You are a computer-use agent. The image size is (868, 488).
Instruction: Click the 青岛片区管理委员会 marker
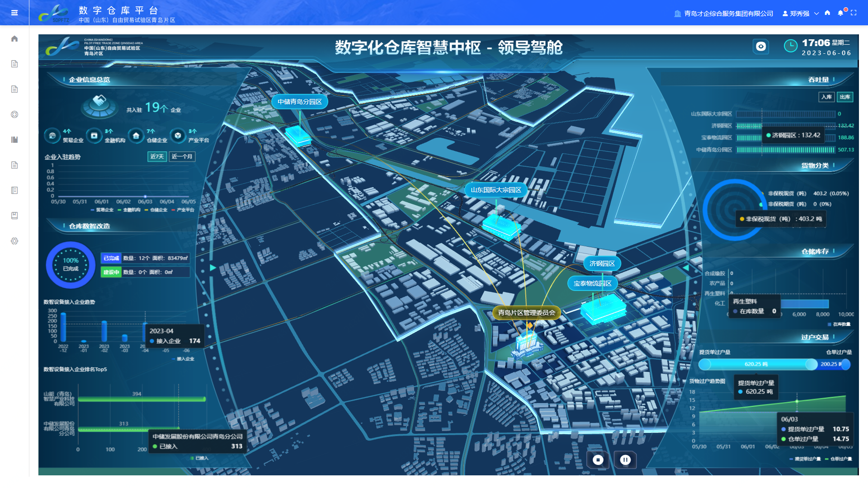(x=527, y=312)
